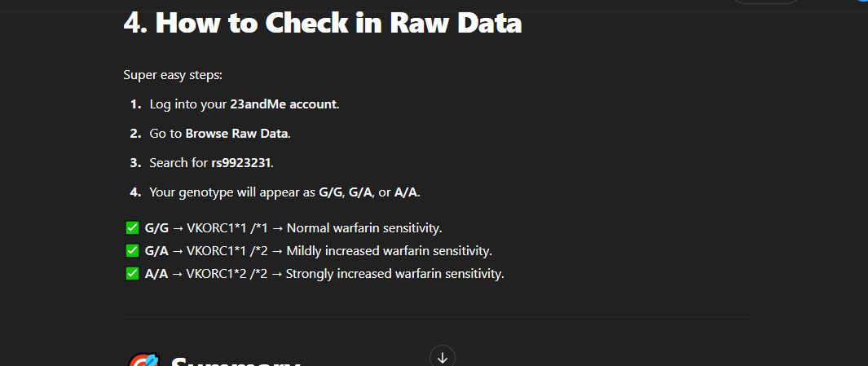Click the green checkmark beside the G/G line
This screenshot has height=366, width=868.
[x=132, y=228]
